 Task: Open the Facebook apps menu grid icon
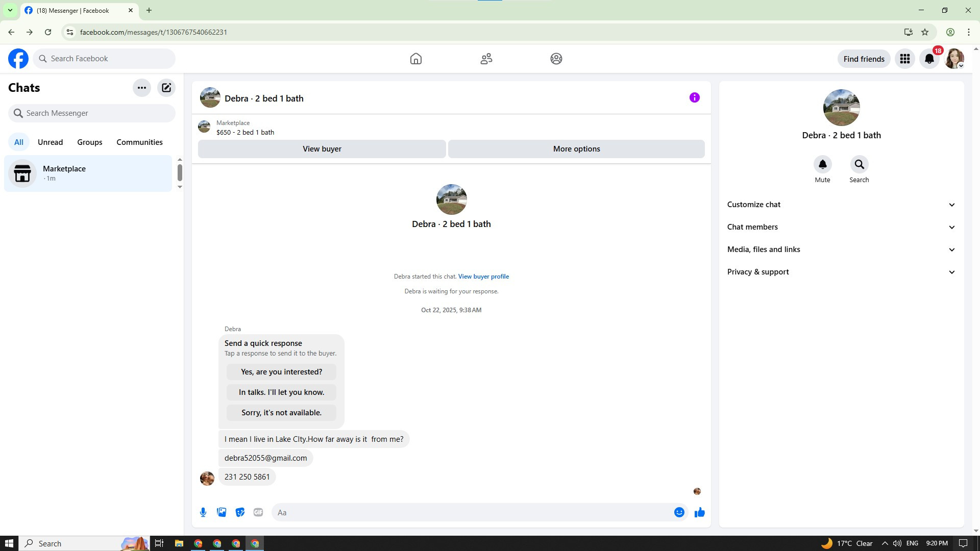(905, 59)
